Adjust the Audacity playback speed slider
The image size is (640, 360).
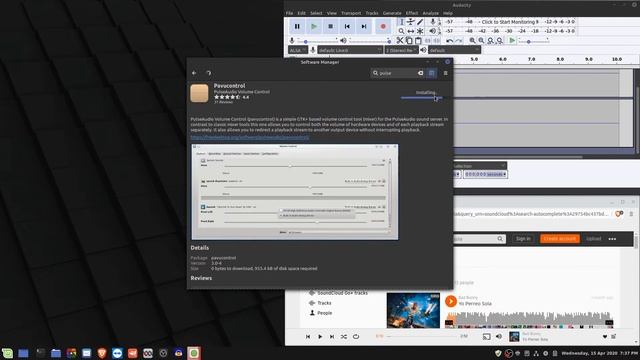pyautogui.click(x=533, y=41)
